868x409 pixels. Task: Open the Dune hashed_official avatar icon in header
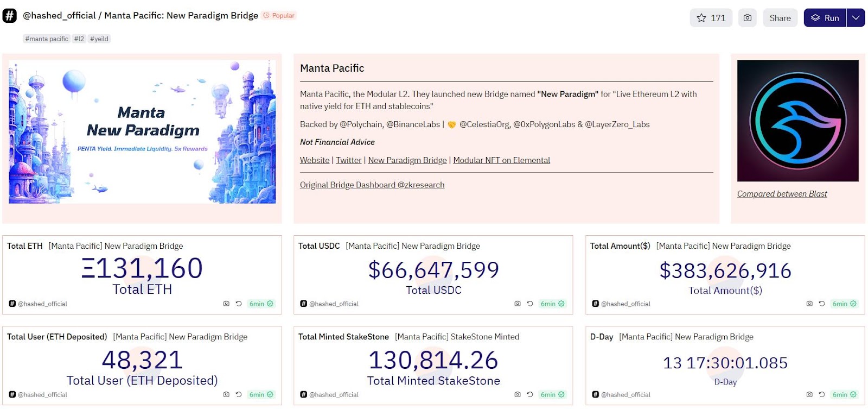tap(9, 16)
